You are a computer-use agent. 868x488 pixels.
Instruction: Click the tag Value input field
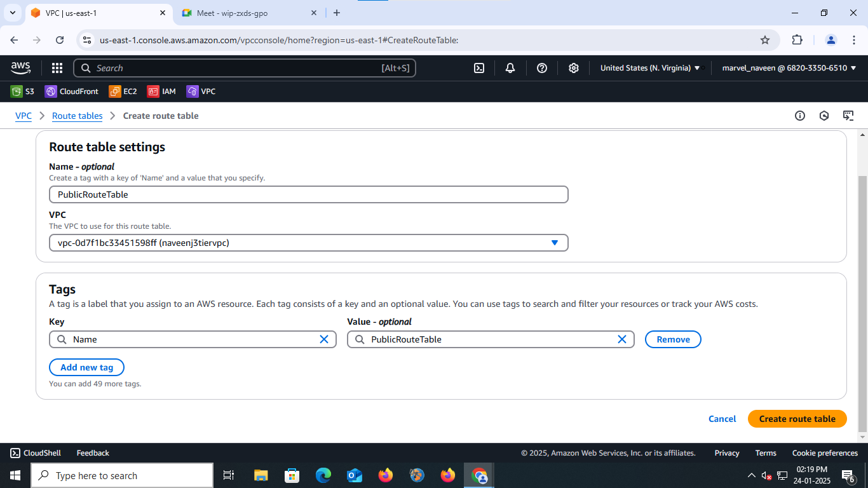[x=491, y=339]
